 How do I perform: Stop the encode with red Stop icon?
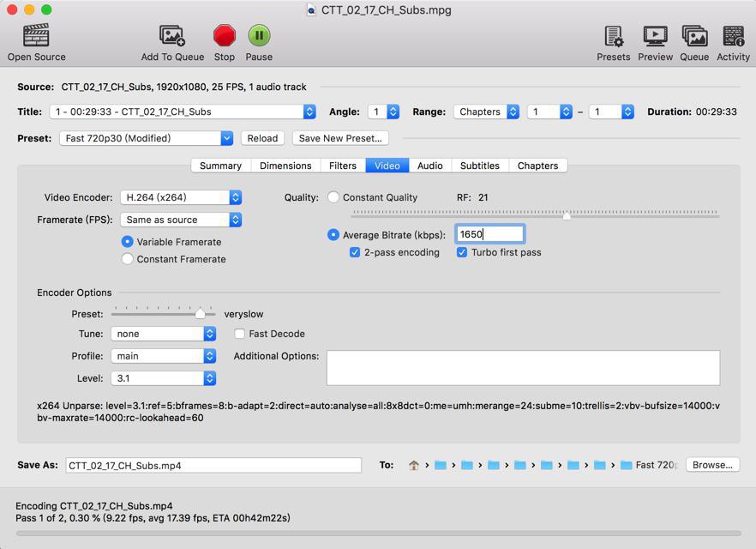point(225,35)
